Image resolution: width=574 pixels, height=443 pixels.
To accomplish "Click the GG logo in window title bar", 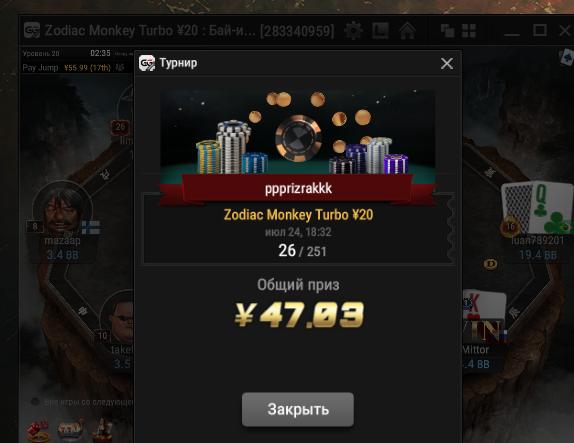I will coord(32,30).
